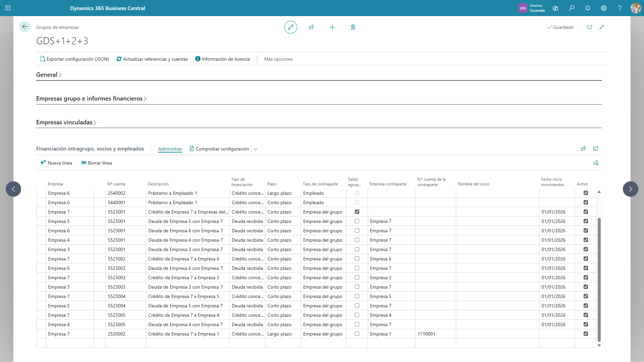Open Fecha inicio movimientos column header
The image size is (644, 362).
[x=552, y=182]
